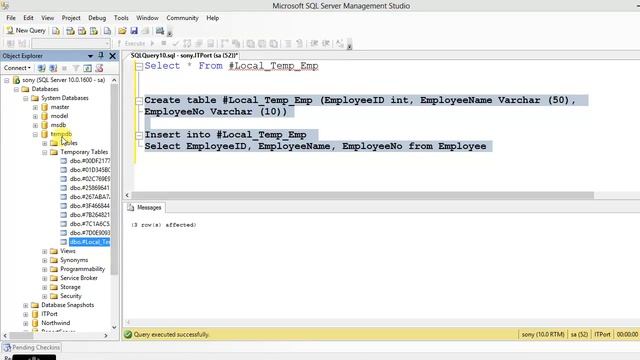Click the Object Explorer Filter icon
The height and width of the screenshot is (360, 640).
(x=76, y=68)
